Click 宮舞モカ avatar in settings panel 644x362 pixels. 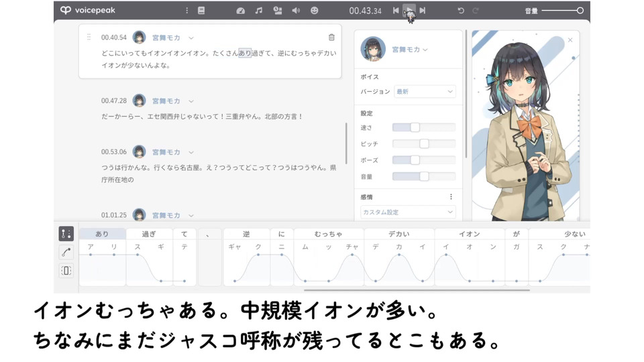[373, 49]
